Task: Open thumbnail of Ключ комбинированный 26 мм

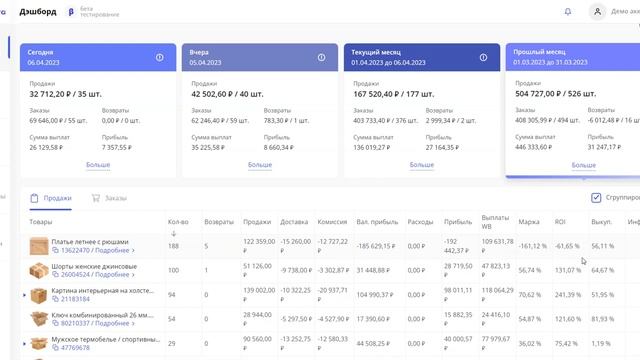Action: coord(39,319)
